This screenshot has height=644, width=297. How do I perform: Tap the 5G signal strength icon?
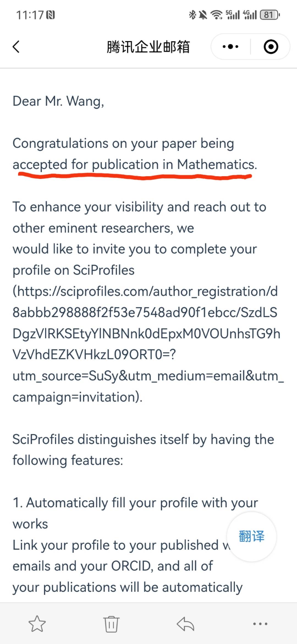point(233,15)
